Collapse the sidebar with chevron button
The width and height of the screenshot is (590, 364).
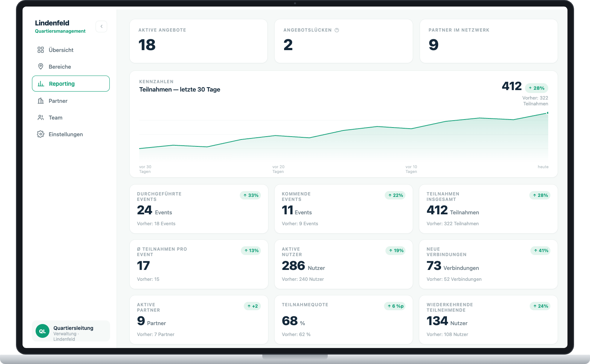(x=101, y=27)
